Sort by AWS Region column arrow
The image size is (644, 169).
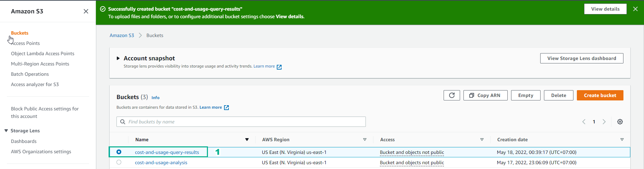[x=365, y=140]
